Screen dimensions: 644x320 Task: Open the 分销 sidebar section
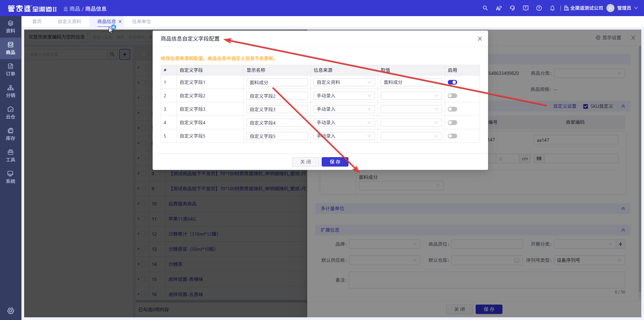click(10, 91)
